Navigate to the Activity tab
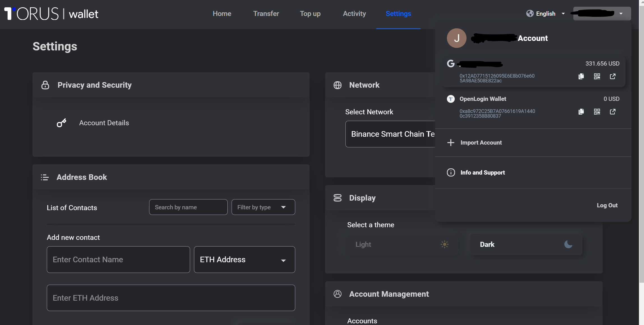644x325 pixels. (354, 13)
